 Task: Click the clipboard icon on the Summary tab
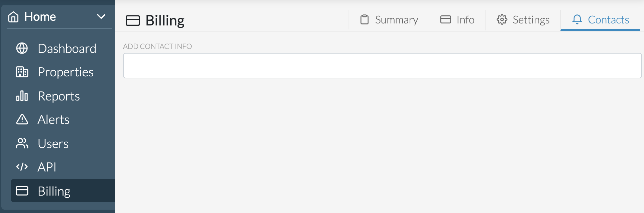click(x=364, y=20)
